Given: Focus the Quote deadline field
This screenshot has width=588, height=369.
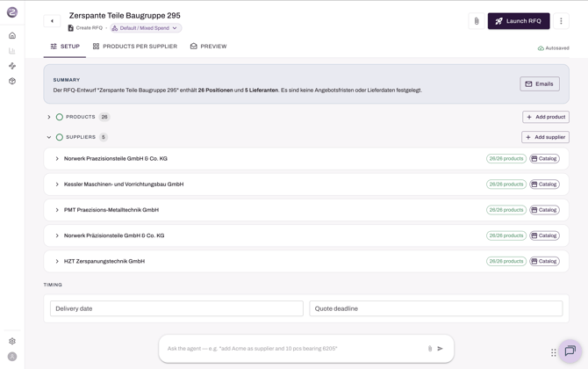Looking at the screenshot, I should coord(436,308).
